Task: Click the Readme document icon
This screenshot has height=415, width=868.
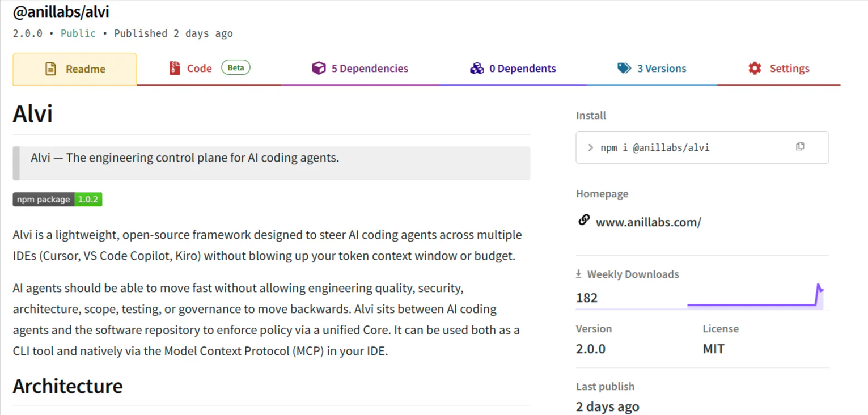Action: (51, 69)
